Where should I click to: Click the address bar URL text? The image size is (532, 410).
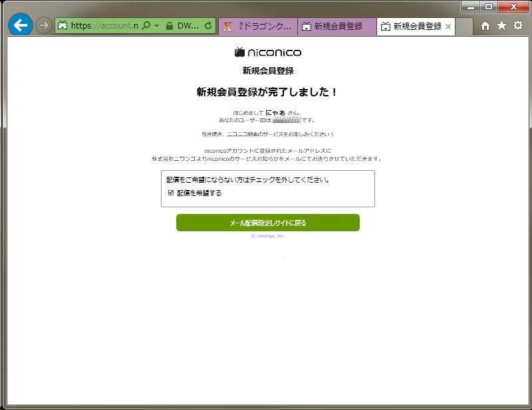click(x=104, y=26)
